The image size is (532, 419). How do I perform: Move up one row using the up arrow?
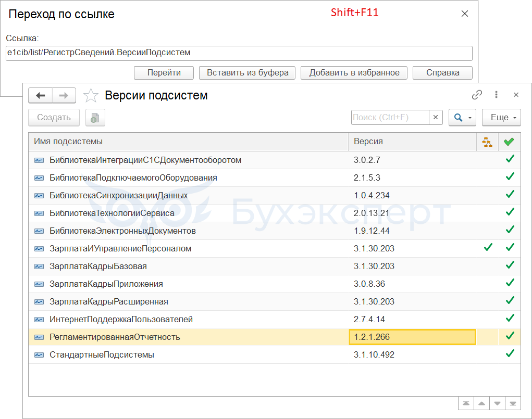click(481, 403)
